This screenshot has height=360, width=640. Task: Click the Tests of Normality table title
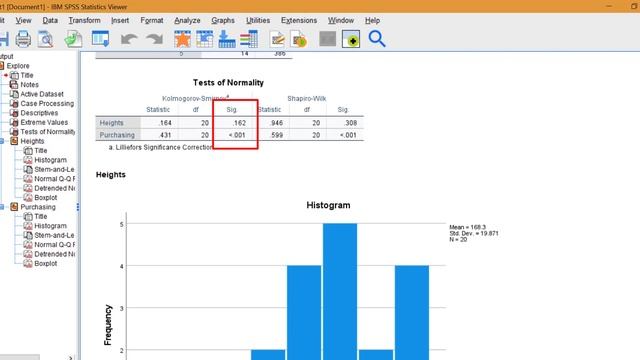tap(228, 82)
